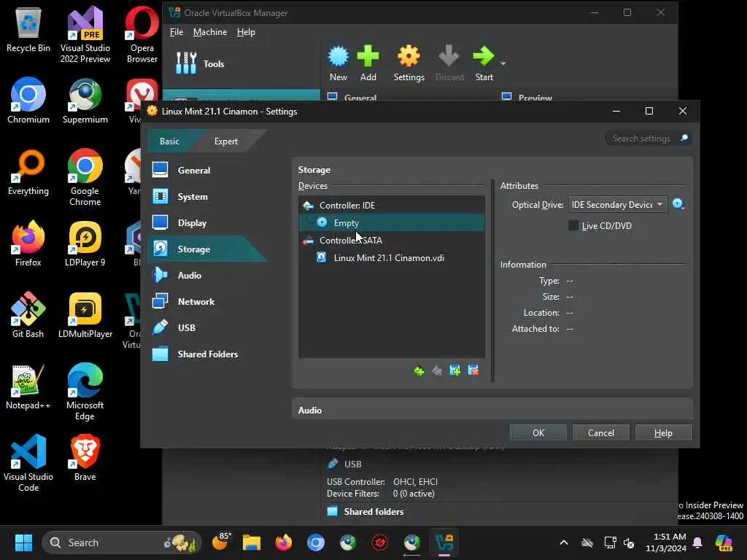747x560 pixels.
Task: Enable the Live CD/DVD checkbox
Action: pyautogui.click(x=573, y=226)
